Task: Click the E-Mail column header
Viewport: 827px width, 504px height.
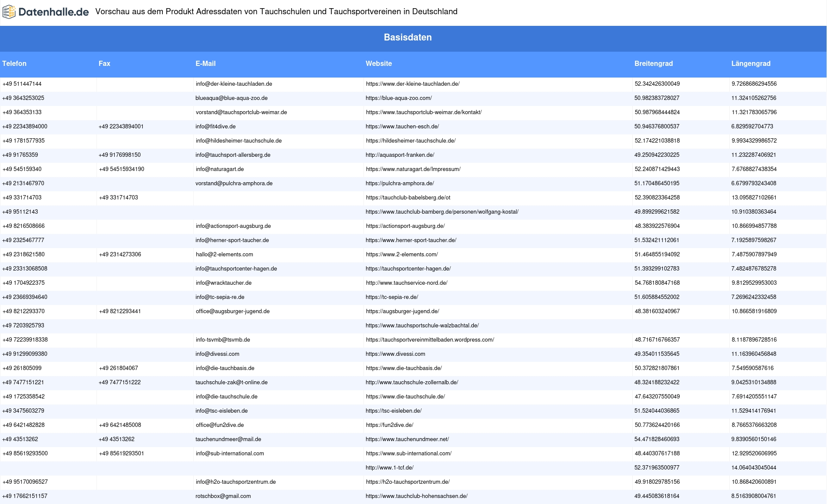Action: [205, 63]
